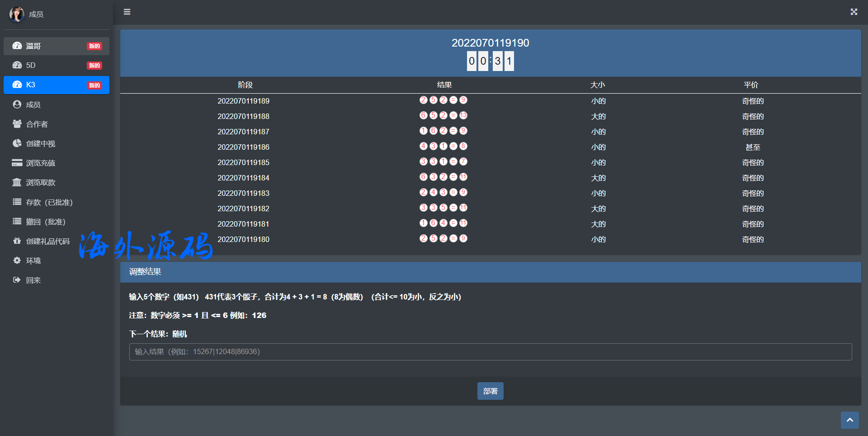This screenshot has height=436, width=868.
Task: Open 撤回 (批准) list
Action: (45, 222)
